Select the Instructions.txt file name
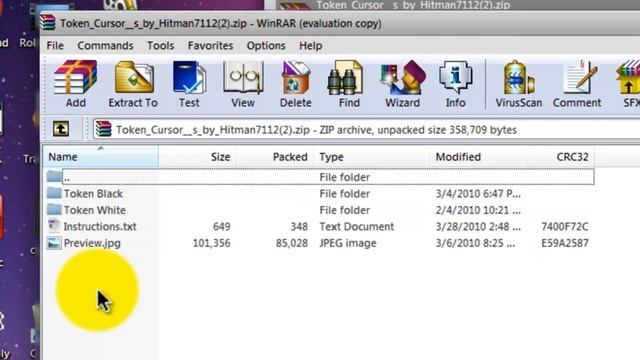Viewport: 640px width, 360px height. (100, 227)
